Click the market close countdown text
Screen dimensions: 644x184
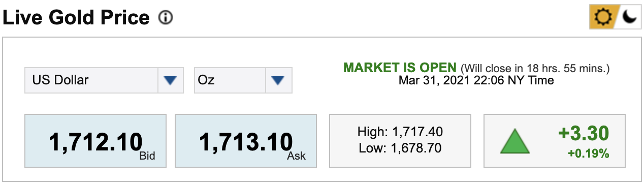coord(535,68)
